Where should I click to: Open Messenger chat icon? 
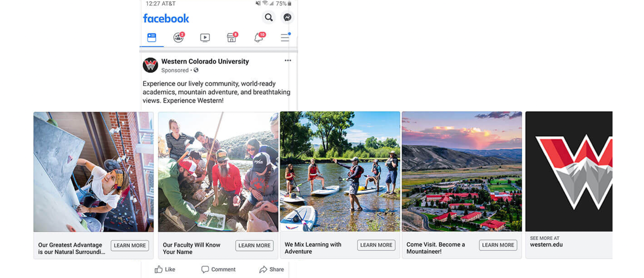(287, 17)
